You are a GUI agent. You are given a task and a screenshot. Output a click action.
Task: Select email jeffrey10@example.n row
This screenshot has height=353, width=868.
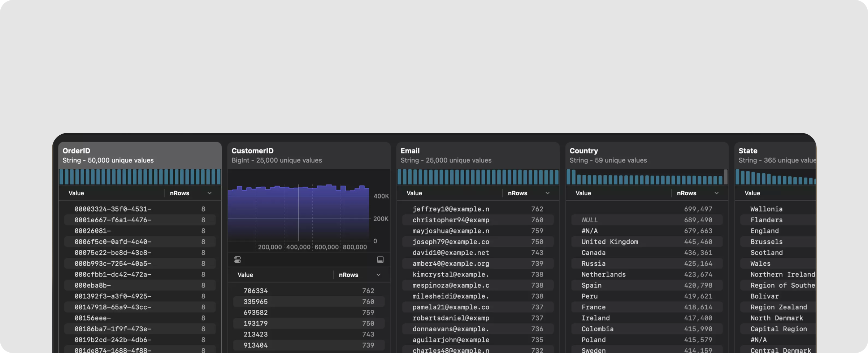click(x=478, y=209)
